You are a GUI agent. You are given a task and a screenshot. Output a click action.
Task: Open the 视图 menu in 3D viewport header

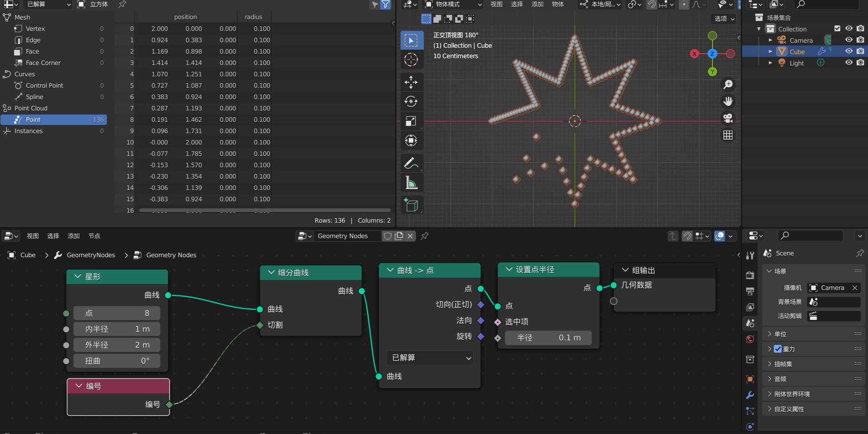click(x=497, y=5)
